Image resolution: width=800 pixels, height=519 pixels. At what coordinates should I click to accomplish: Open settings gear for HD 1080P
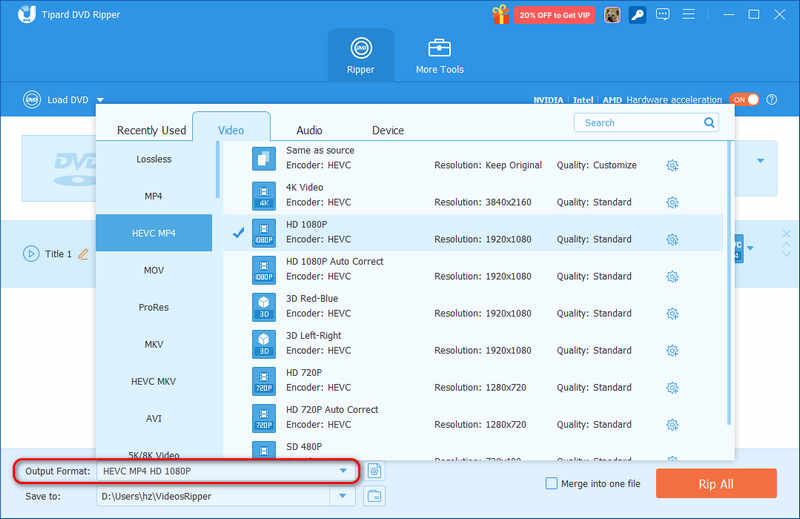(x=672, y=239)
